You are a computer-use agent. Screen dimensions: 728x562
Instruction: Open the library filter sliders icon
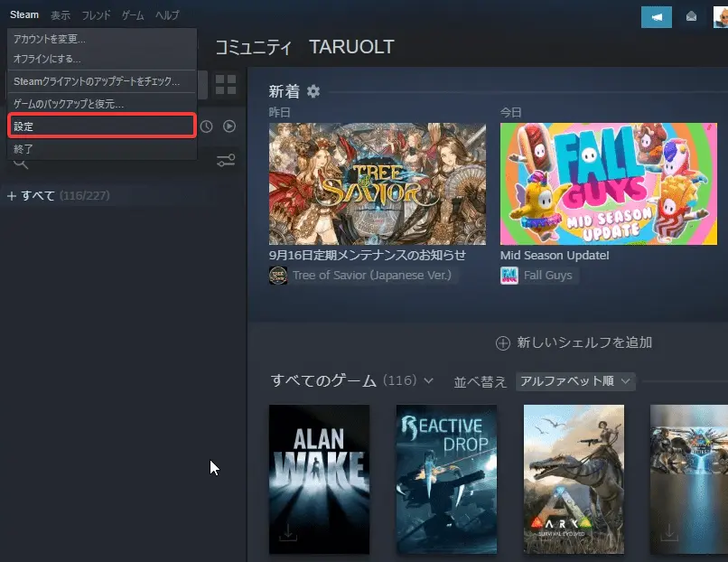coord(226,161)
